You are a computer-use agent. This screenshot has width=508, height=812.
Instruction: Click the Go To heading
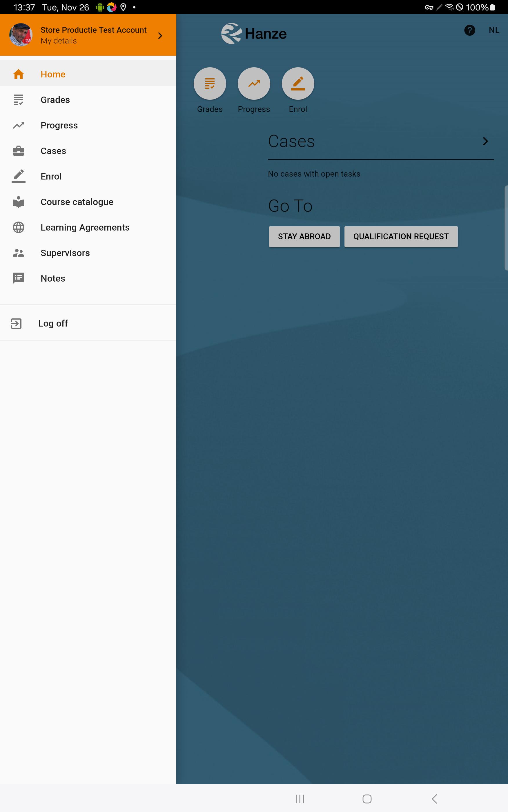290,206
